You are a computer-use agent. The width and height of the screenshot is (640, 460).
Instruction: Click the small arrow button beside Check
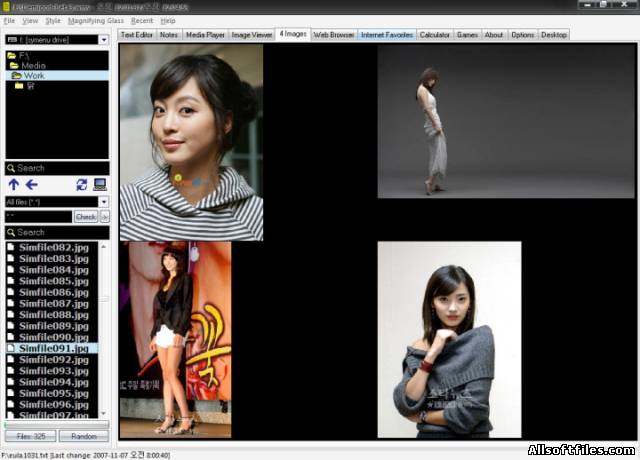[104, 217]
